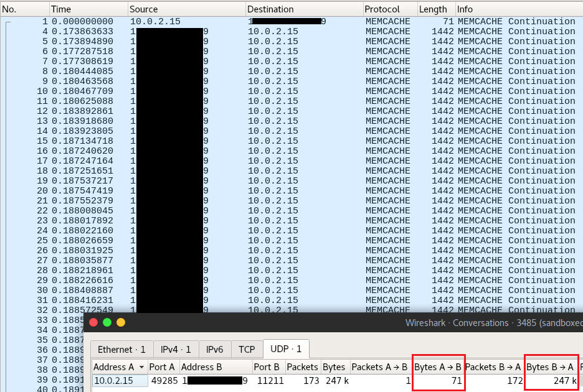Sort packets by the No. column header
Image resolution: width=583 pixels, height=392 pixels.
(x=25, y=9)
